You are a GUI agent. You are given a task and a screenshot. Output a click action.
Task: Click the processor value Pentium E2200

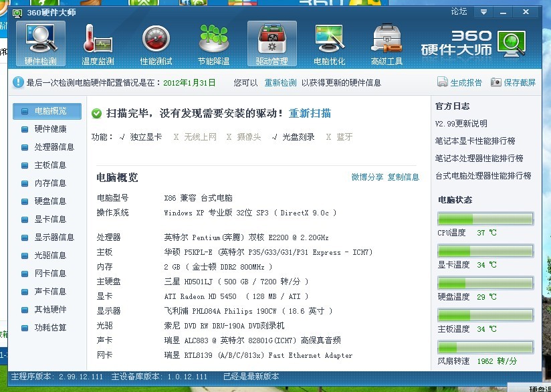pos(246,237)
